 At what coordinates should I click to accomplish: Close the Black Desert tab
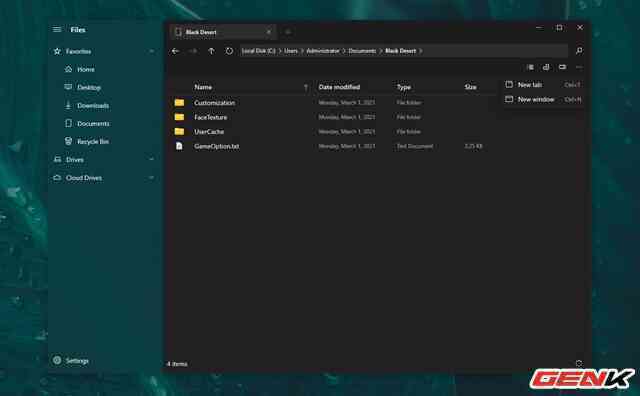pyautogui.click(x=269, y=32)
